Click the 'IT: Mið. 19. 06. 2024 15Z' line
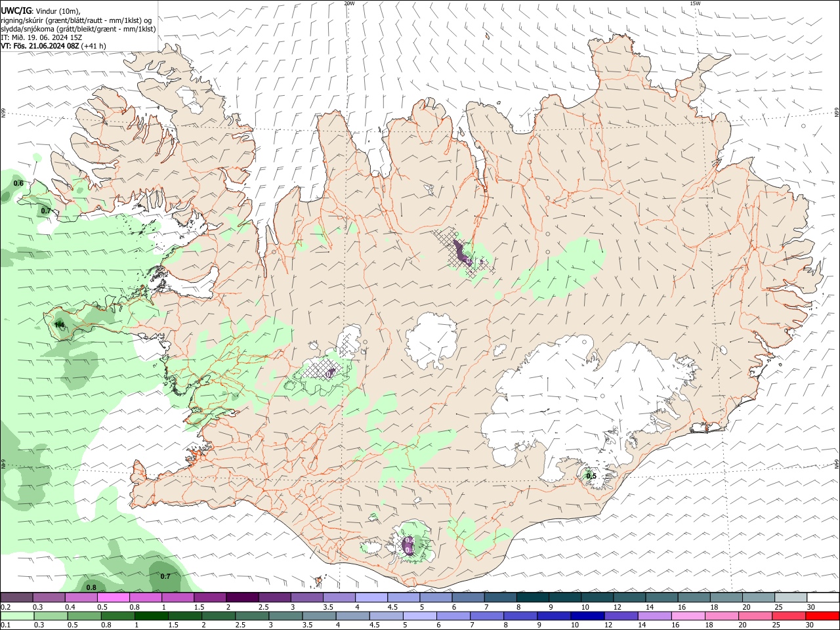The width and height of the screenshot is (840, 630). pyautogui.click(x=41, y=37)
